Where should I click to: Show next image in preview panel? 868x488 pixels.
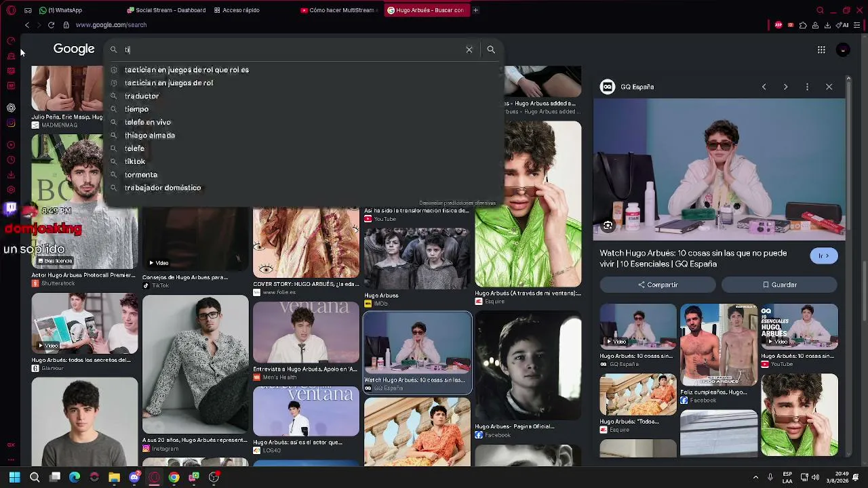[x=785, y=87]
